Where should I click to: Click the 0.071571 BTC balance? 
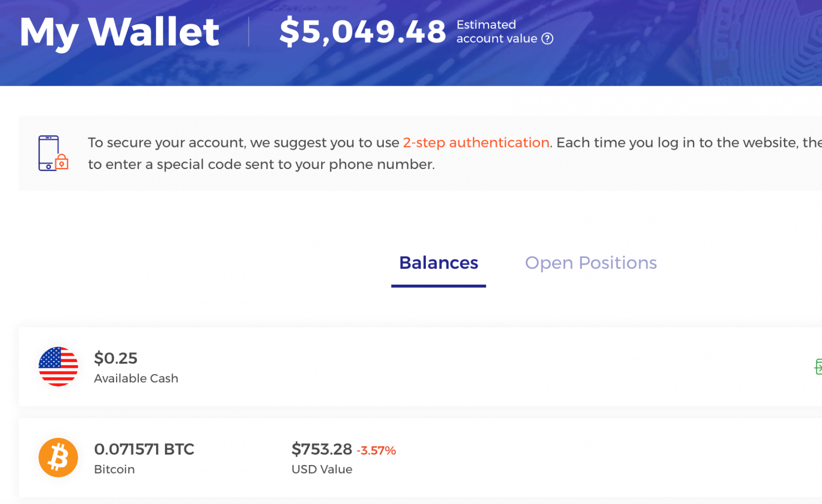[x=144, y=449]
